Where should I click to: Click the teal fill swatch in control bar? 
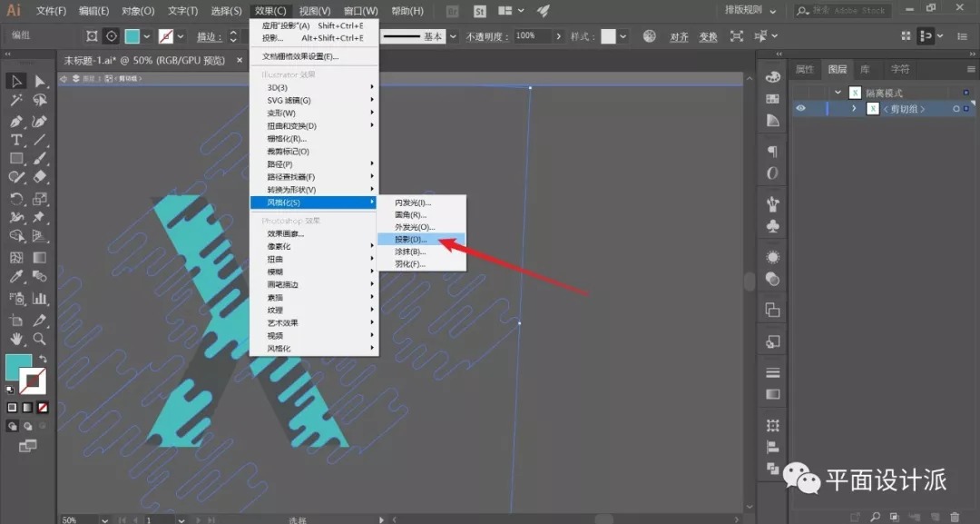pos(132,36)
